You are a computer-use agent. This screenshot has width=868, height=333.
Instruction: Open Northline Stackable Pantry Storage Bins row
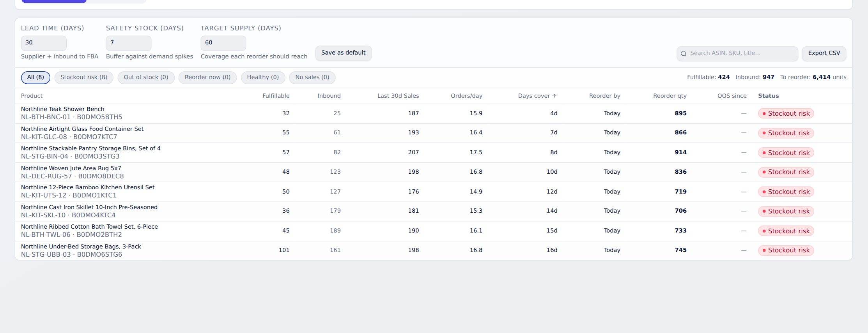click(x=434, y=153)
